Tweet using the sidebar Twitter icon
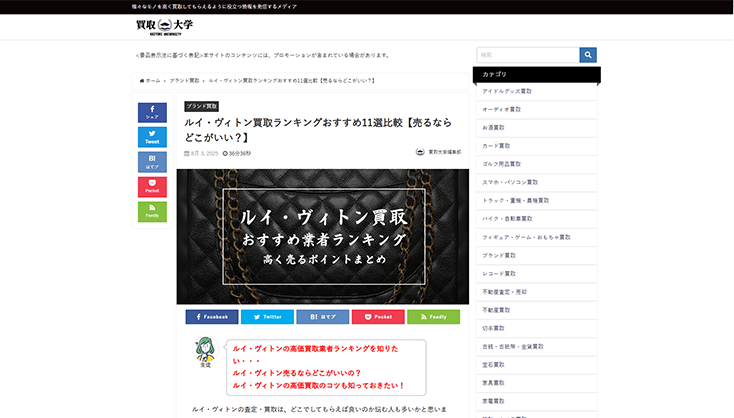The height and width of the screenshot is (418, 734). (152, 137)
